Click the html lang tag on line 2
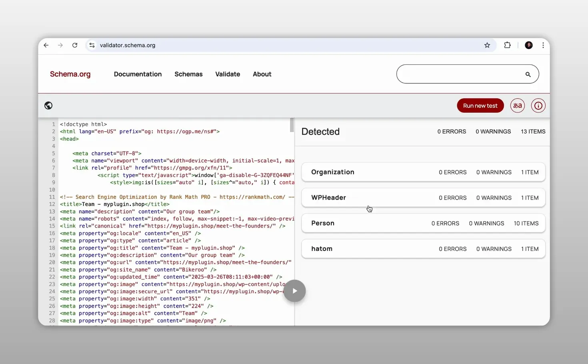The width and height of the screenshot is (588, 364). (140, 132)
